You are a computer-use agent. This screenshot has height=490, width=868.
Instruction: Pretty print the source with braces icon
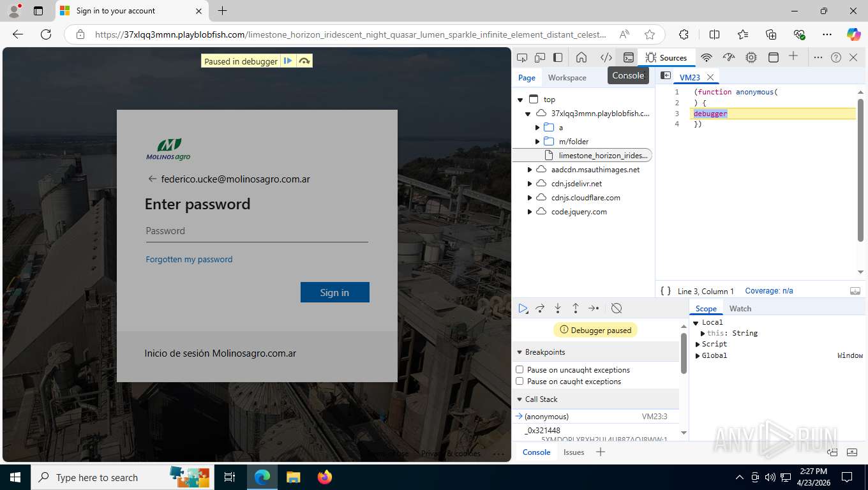click(x=666, y=291)
